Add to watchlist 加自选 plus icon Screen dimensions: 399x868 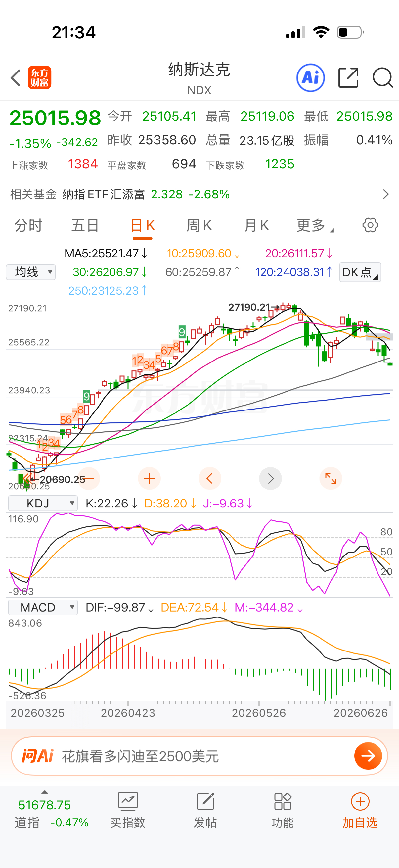pyautogui.click(x=360, y=801)
